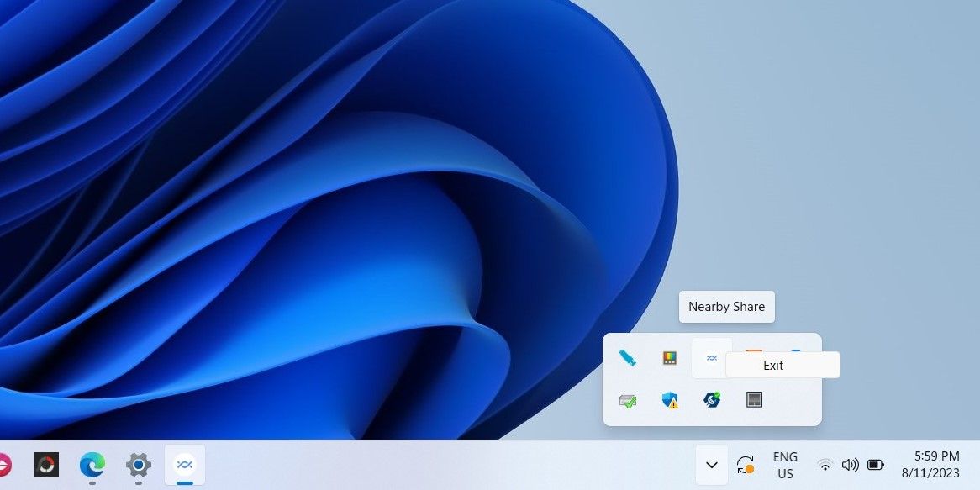Choose Exit from the context menu

coord(772,365)
